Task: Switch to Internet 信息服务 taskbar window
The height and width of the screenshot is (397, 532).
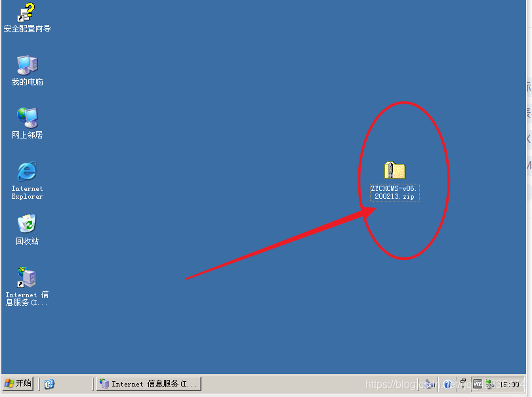Action: [x=149, y=384]
